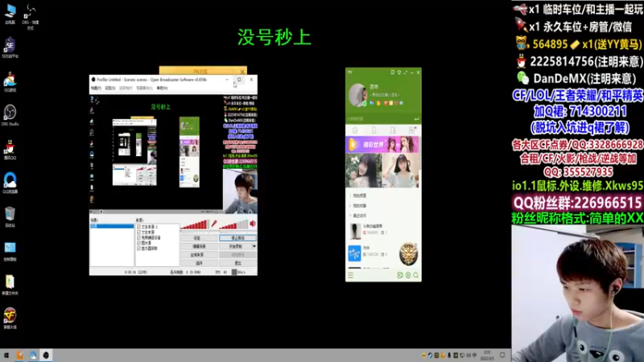Open dropdown arrow beside Start Recording
The image size is (644, 362).
[254, 246]
